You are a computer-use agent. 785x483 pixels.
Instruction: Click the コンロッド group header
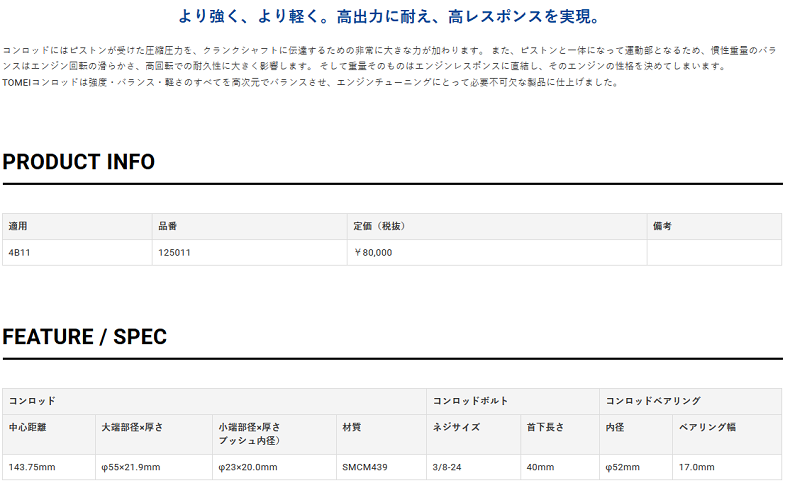[214, 401]
